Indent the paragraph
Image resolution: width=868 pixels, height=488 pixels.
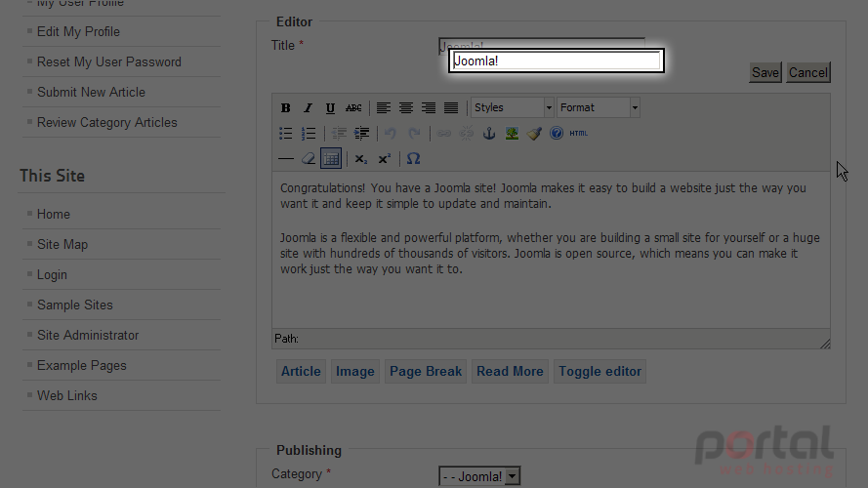(361, 134)
